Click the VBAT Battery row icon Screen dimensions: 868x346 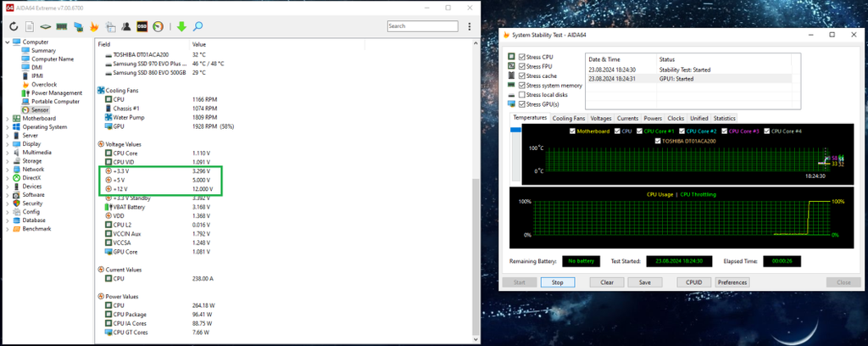(108, 207)
